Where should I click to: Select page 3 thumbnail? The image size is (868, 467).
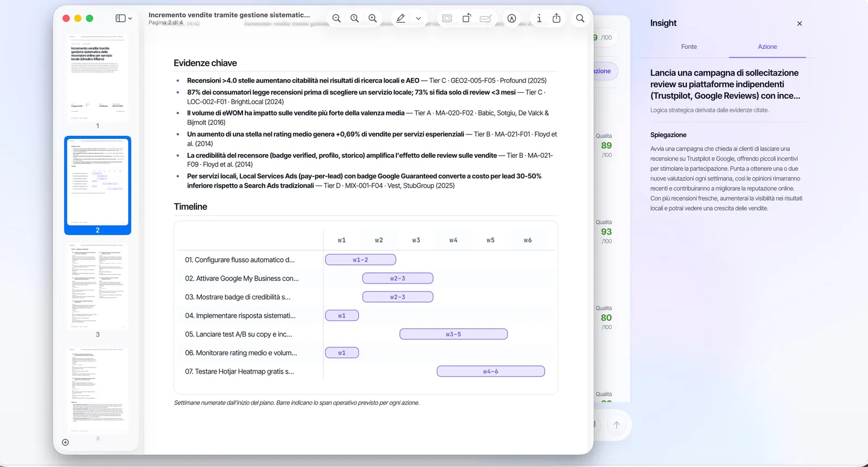pyautogui.click(x=98, y=286)
